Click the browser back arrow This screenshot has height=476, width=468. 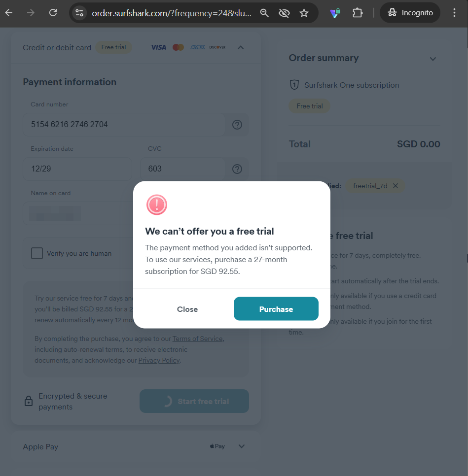point(9,13)
